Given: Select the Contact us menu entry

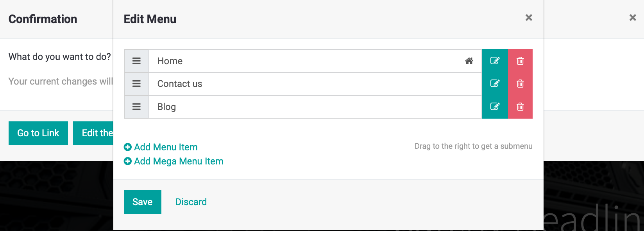Looking at the screenshot, I should click(x=180, y=84).
